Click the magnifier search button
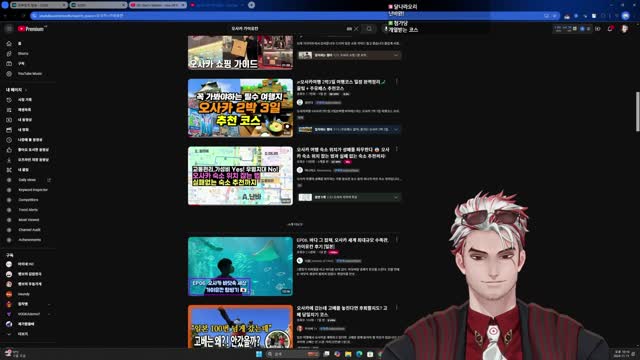 [x=369, y=29]
